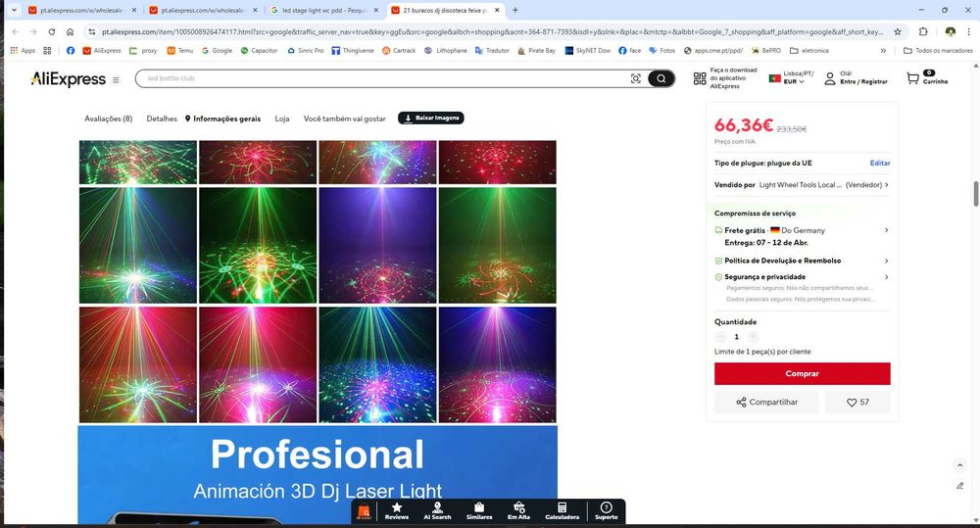This screenshot has height=528, width=980.
Task: Open the SkyNET Dow bookmark
Action: pyautogui.click(x=587, y=51)
